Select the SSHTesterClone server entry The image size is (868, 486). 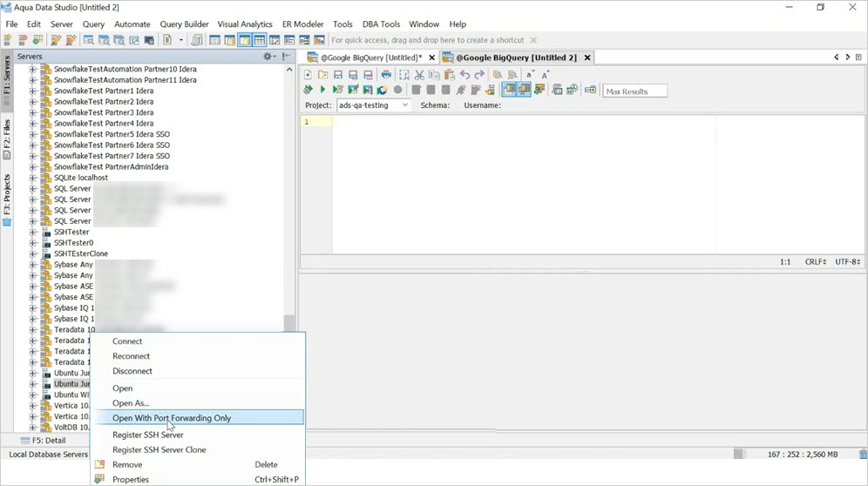81,253
